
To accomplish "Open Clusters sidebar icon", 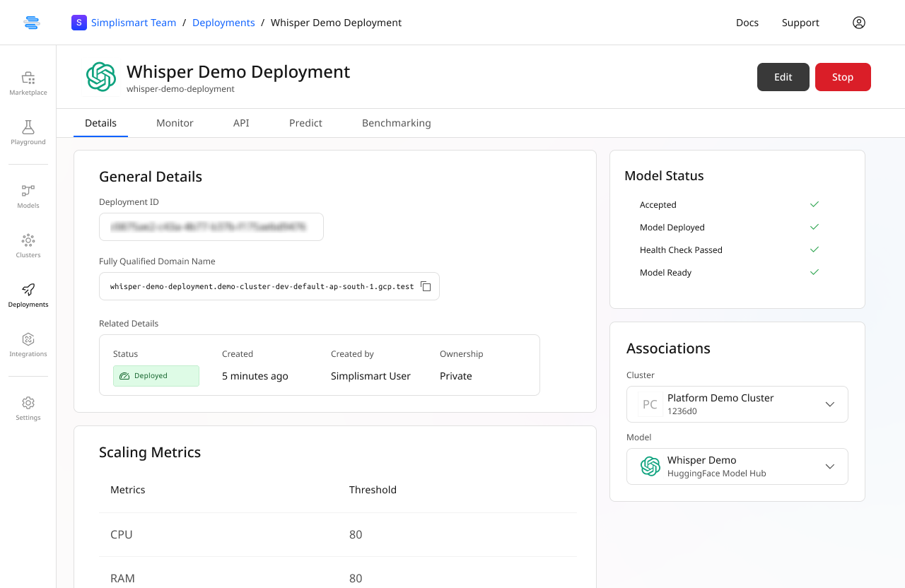I will coord(28,240).
